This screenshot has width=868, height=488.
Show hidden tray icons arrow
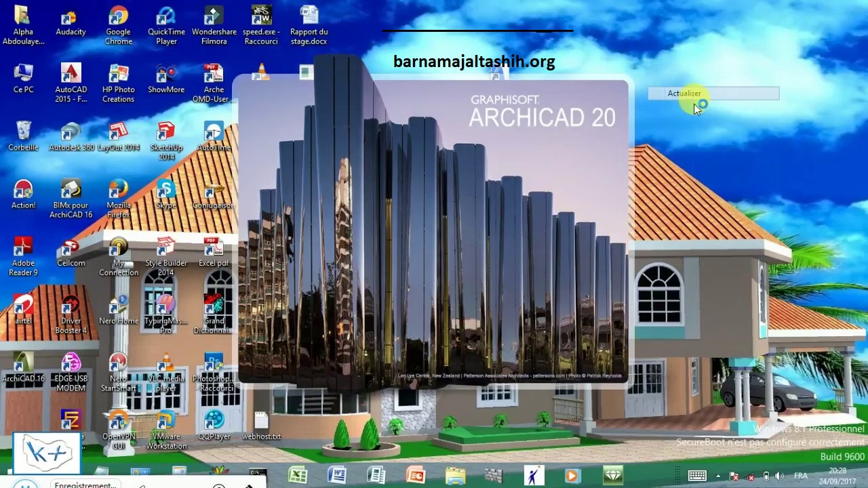(718, 476)
